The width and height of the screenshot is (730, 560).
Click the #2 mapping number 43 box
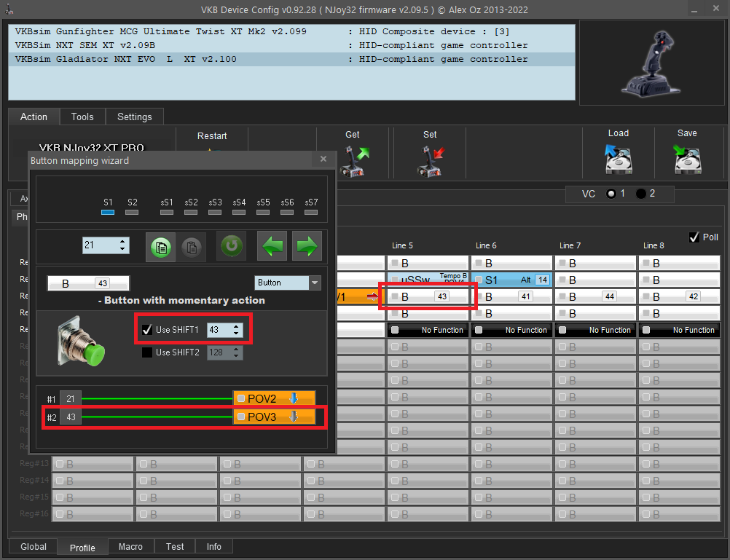pyautogui.click(x=71, y=417)
